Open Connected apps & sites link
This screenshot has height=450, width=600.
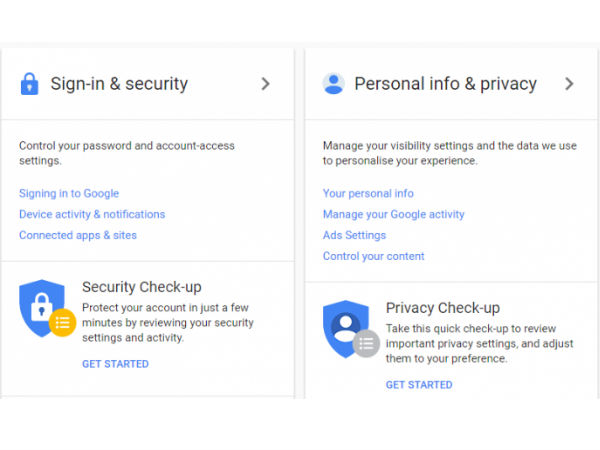[x=78, y=235]
